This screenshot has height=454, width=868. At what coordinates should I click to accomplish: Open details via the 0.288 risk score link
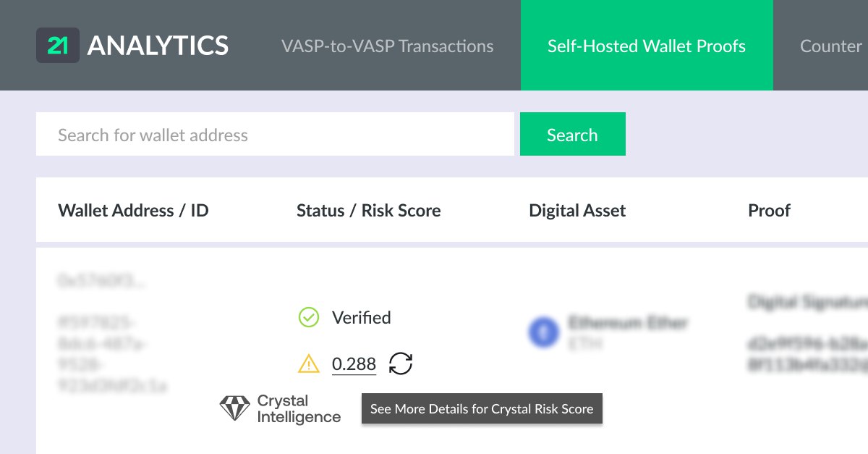coord(354,363)
